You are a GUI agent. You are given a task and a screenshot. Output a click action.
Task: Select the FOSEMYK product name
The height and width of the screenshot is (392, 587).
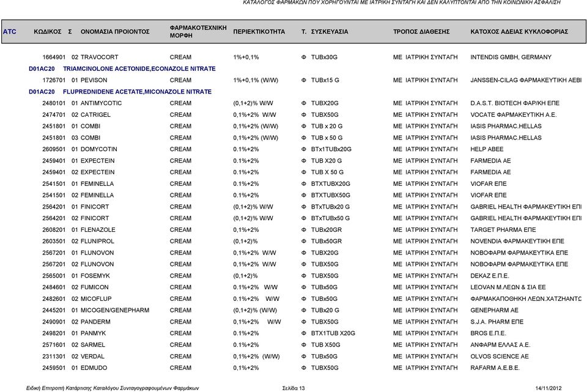(95, 276)
